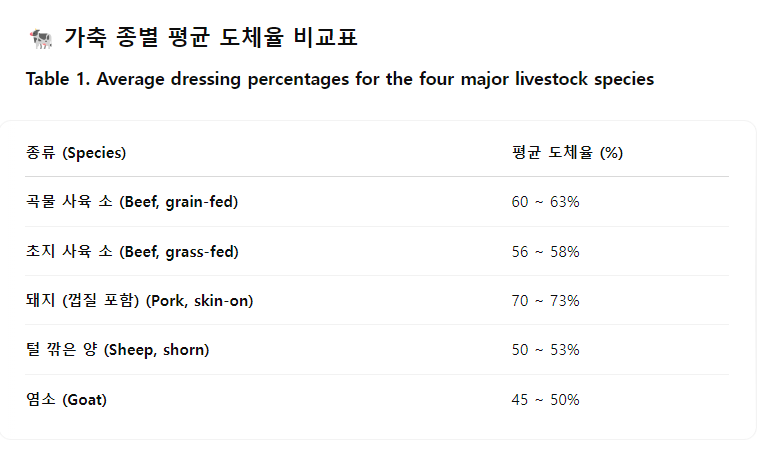Click the word livestock in the caption
This screenshot has height=457, width=766.
pyautogui.click(x=552, y=79)
